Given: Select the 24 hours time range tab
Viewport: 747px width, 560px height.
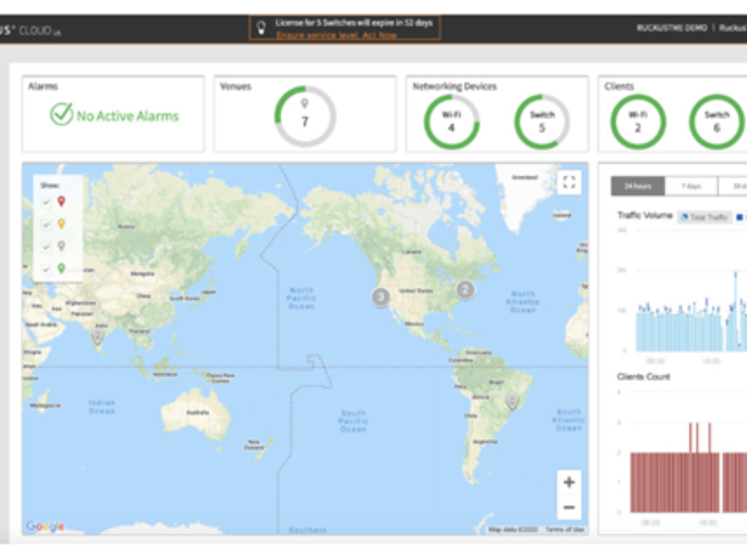Looking at the screenshot, I should pyautogui.click(x=637, y=186).
